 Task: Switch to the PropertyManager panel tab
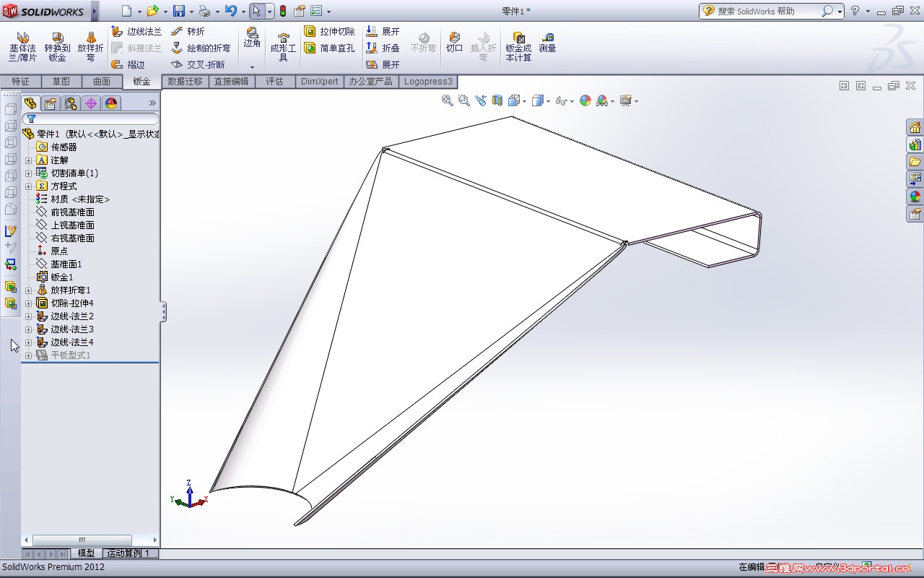point(51,103)
